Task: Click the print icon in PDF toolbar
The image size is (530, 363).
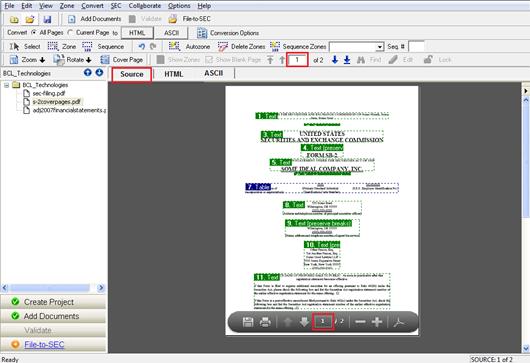Action: (265, 322)
